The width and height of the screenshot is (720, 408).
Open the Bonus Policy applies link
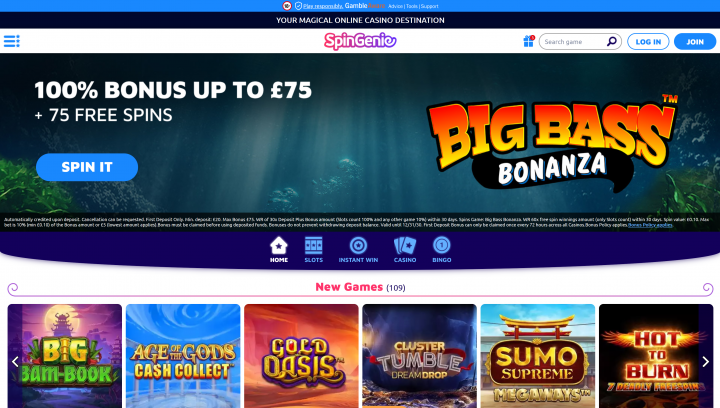[650, 225]
